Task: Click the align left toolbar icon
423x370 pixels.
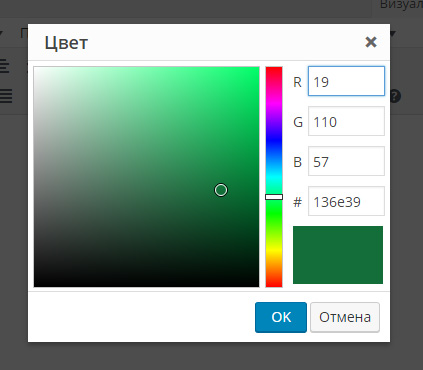Action: coord(4,66)
